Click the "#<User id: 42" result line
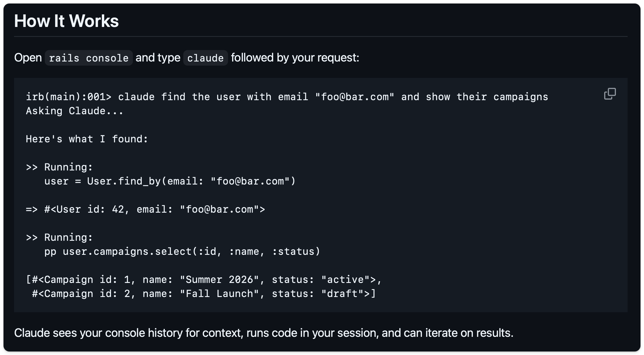The image size is (644, 355). 145,209
